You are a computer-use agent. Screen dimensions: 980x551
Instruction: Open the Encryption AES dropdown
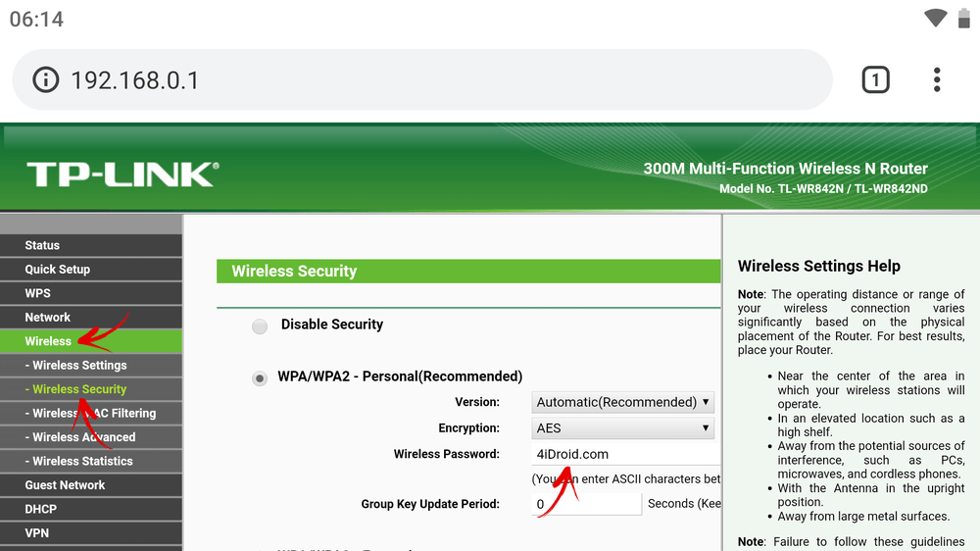(x=623, y=428)
